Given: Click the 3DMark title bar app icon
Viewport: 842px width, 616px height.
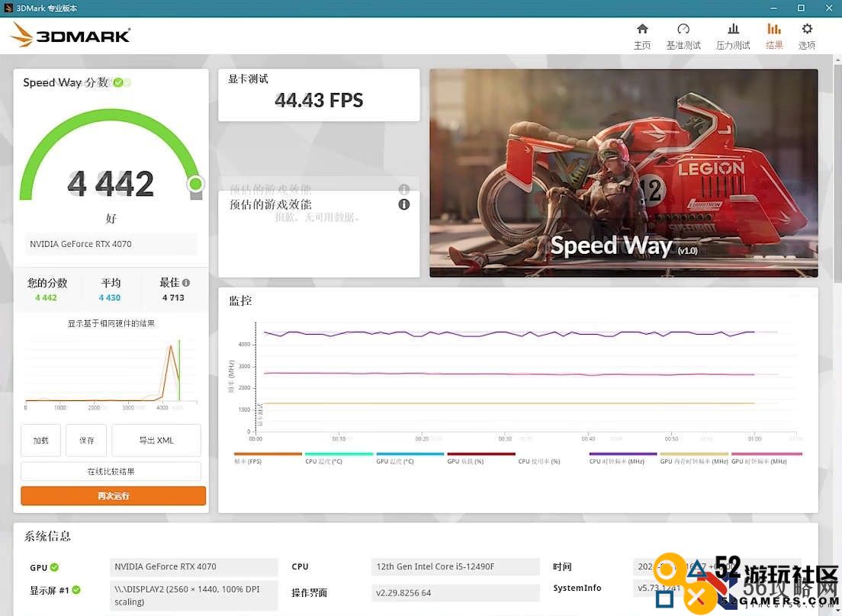Looking at the screenshot, I should [x=8, y=8].
